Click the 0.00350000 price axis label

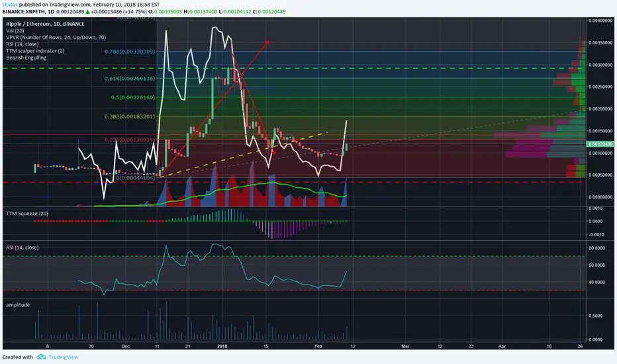pos(600,42)
